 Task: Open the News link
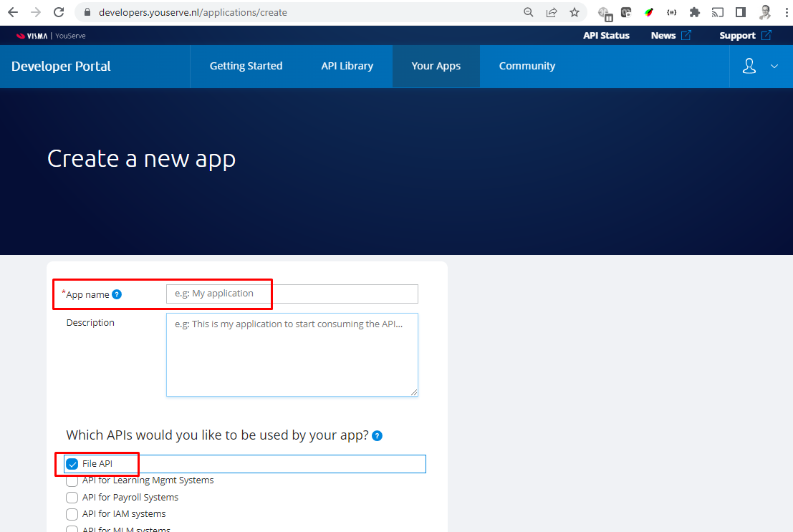coord(663,35)
